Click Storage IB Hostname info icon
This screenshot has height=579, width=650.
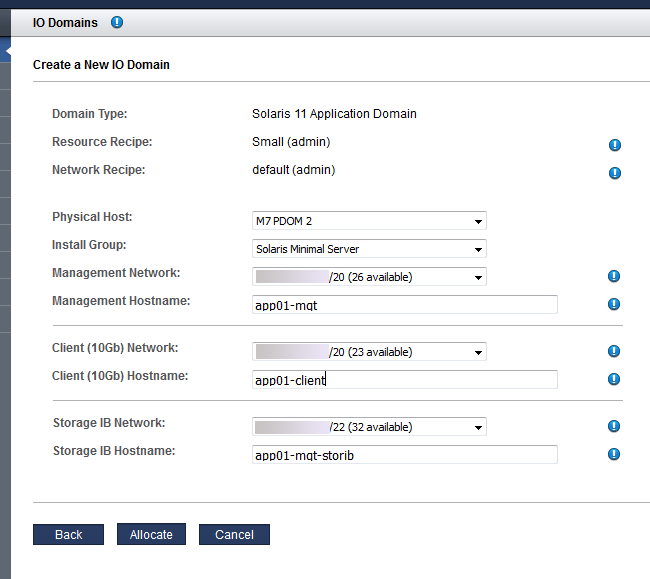[614, 454]
